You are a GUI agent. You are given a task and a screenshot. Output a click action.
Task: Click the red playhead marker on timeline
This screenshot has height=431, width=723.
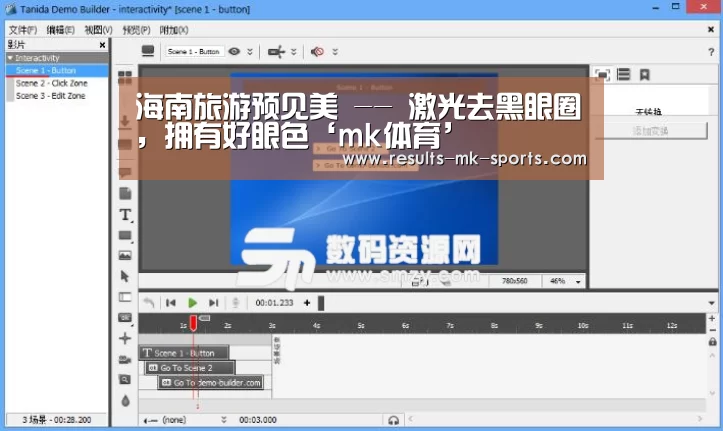(193, 323)
